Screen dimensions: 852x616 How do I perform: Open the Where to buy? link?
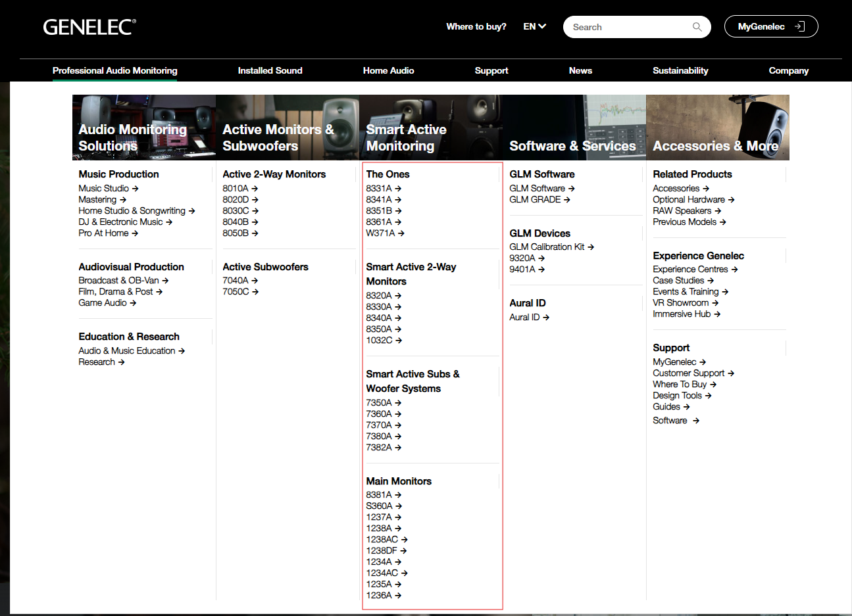[x=476, y=26]
